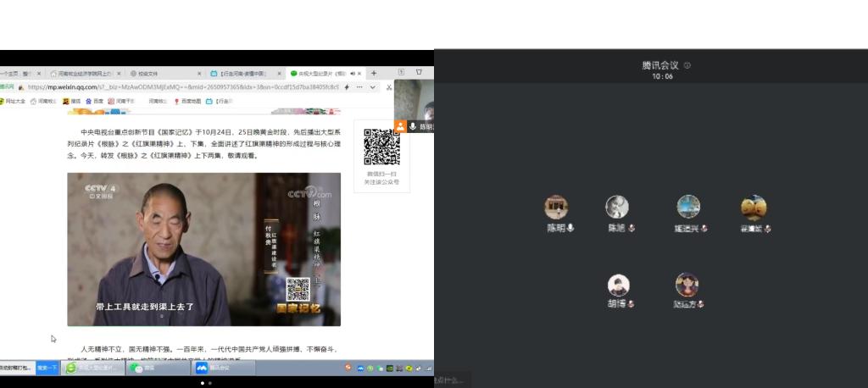Click the microphone icon beside 陈明
Viewport: 868px width, 388px height.
click(570, 228)
